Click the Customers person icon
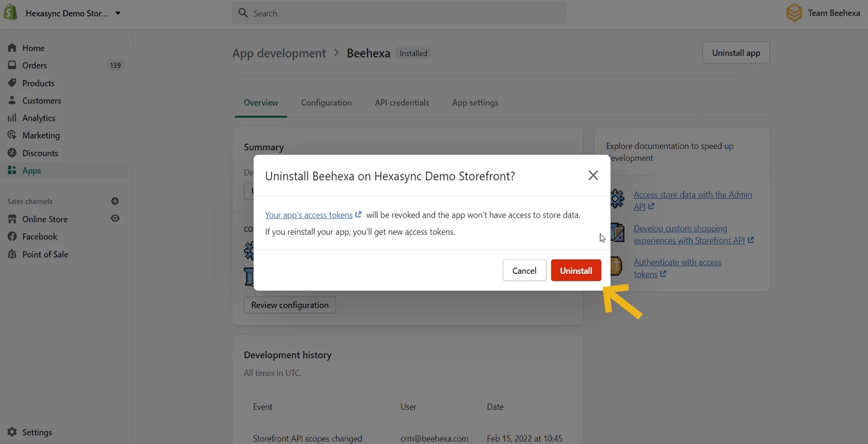 point(12,100)
